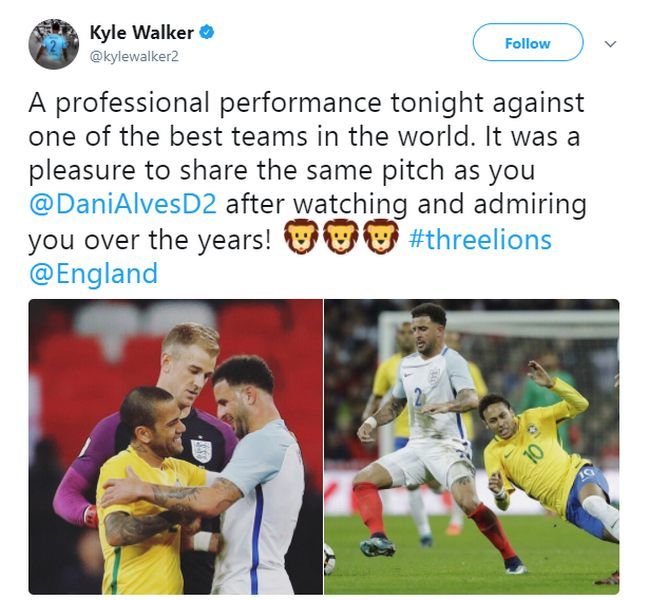The width and height of the screenshot is (649, 600).
Task: Open the @England mention link
Action: (94, 274)
